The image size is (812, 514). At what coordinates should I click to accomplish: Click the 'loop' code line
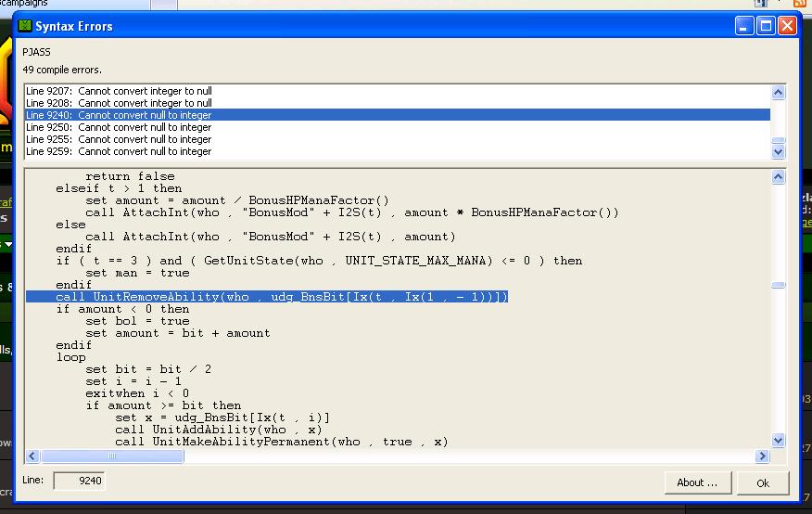71,357
